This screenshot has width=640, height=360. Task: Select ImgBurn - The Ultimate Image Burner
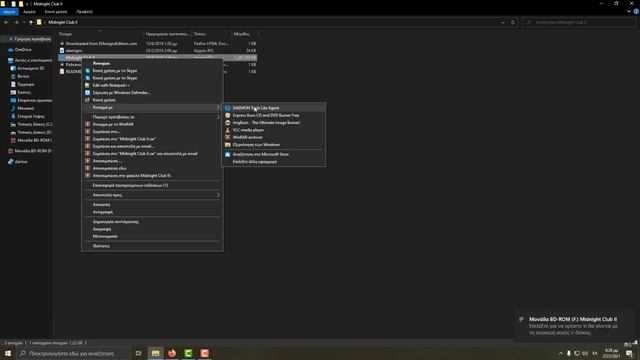point(273,122)
